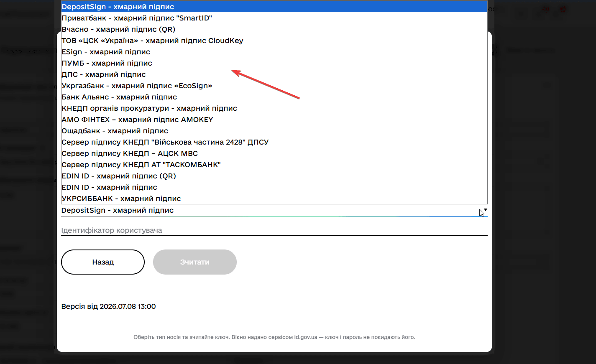
Task: Choose Приватбанк "SmartID" cloud signature
Action: (274, 18)
